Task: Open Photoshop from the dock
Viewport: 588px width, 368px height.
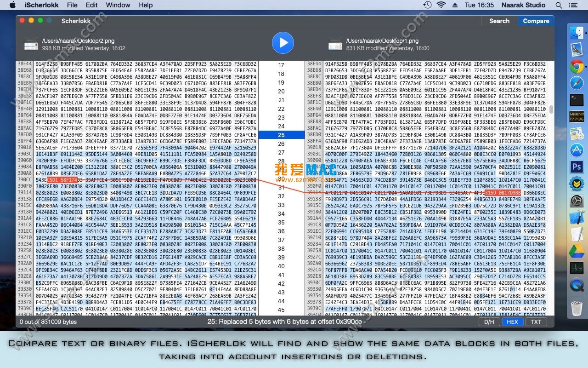Action: click(x=577, y=167)
